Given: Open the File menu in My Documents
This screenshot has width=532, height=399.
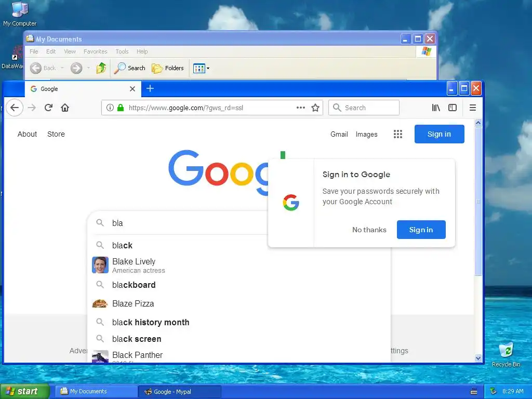Looking at the screenshot, I should point(34,51).
